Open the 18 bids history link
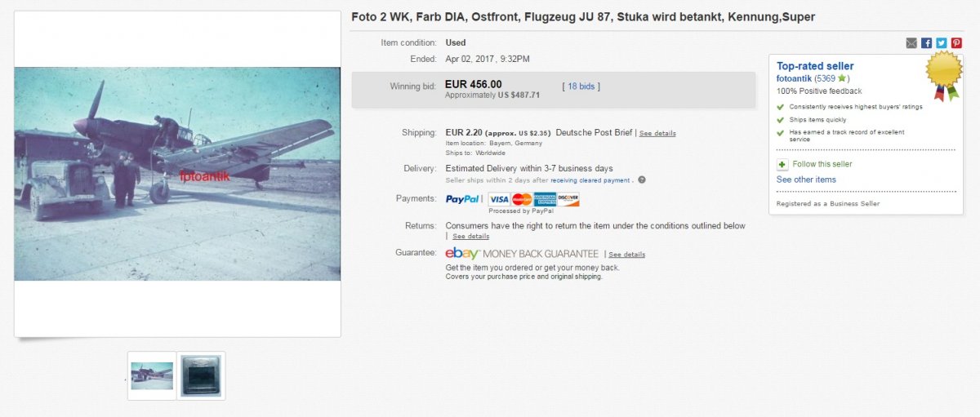This screenshot has height=417, width=980. (x=581, y=86)
